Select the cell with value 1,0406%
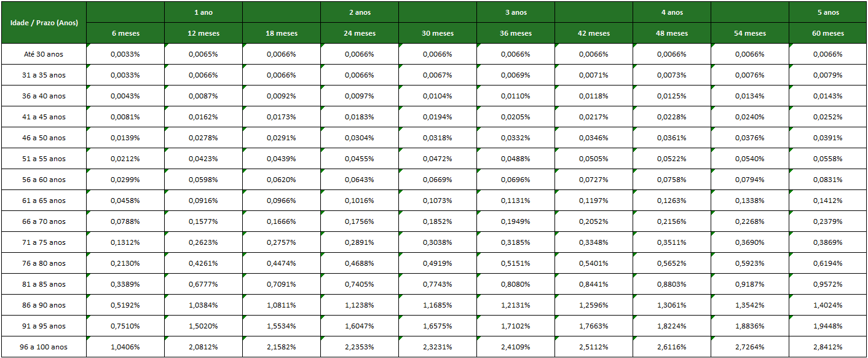The width and height of the screenshot is (868, 358). pos(125,347)
